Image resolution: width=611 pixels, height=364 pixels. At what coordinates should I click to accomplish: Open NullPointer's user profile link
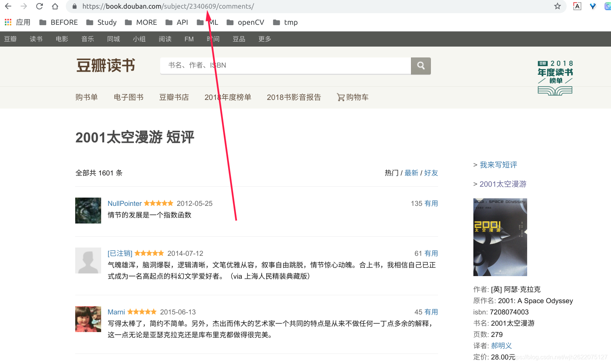pyautogui.click(x=124, y=204)
